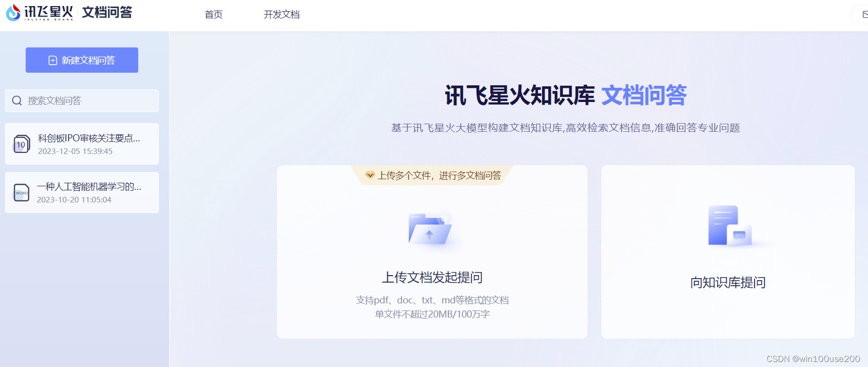
Task: Open the 科创板IPO审核关注要点 document
Action: coord(82,144)
